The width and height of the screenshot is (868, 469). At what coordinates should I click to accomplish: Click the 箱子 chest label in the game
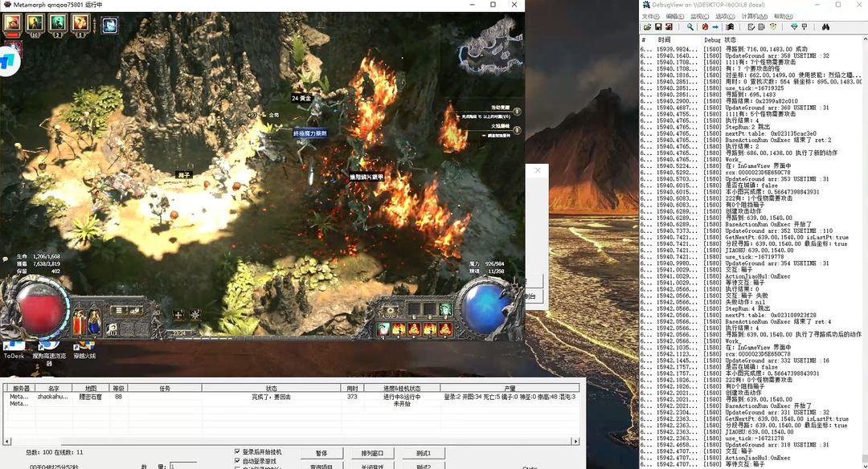coord(184,175)
